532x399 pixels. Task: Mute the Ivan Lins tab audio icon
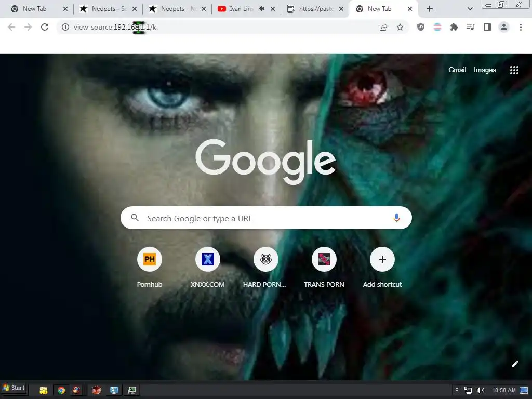[261, 9]
